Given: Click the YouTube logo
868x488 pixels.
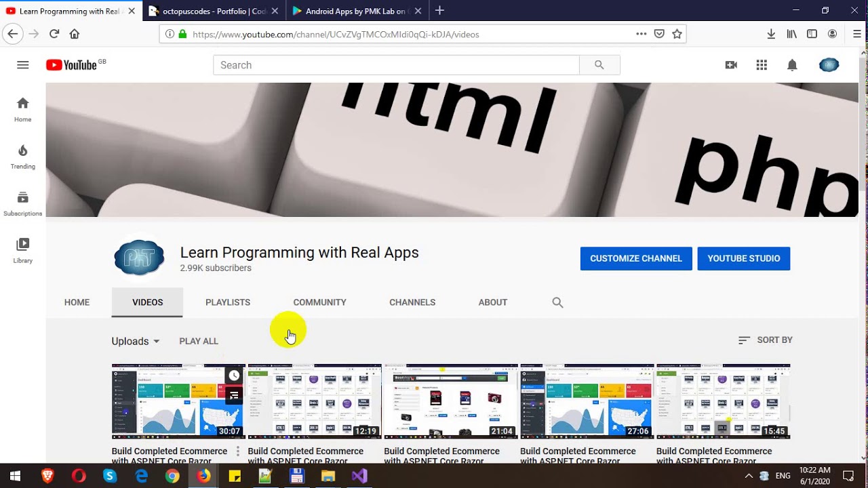Looking at the screenshot, I should click(71, 65).
